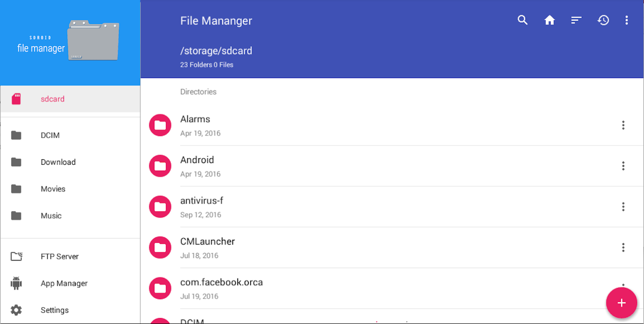This screenshot has height=324, width=644.
Task: Open the Movies sidebar shortcut
Action: coord(53,189)
